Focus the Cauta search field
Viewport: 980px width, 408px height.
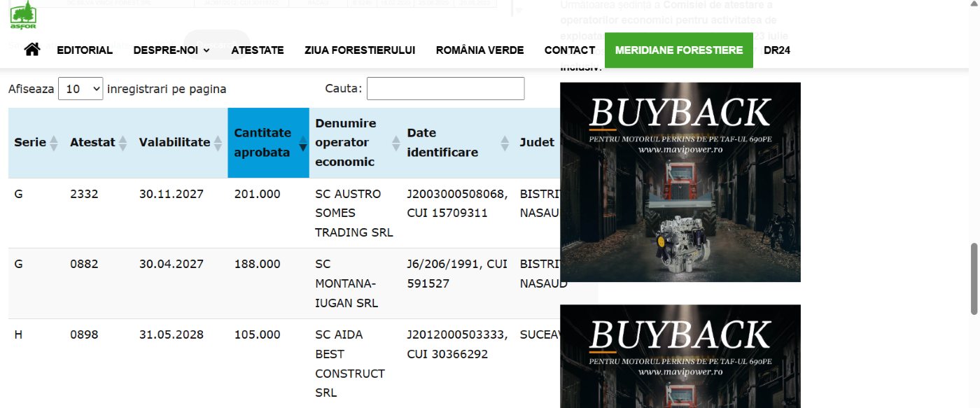445,89
